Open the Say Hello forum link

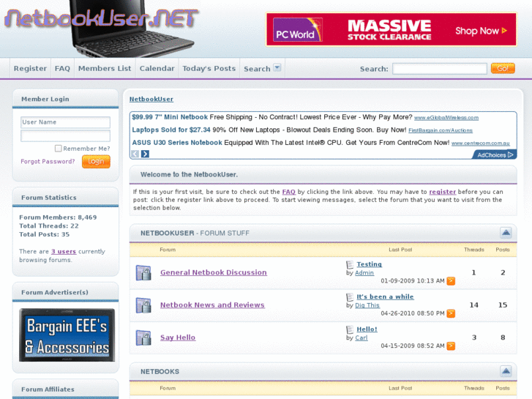pos(178,338)
